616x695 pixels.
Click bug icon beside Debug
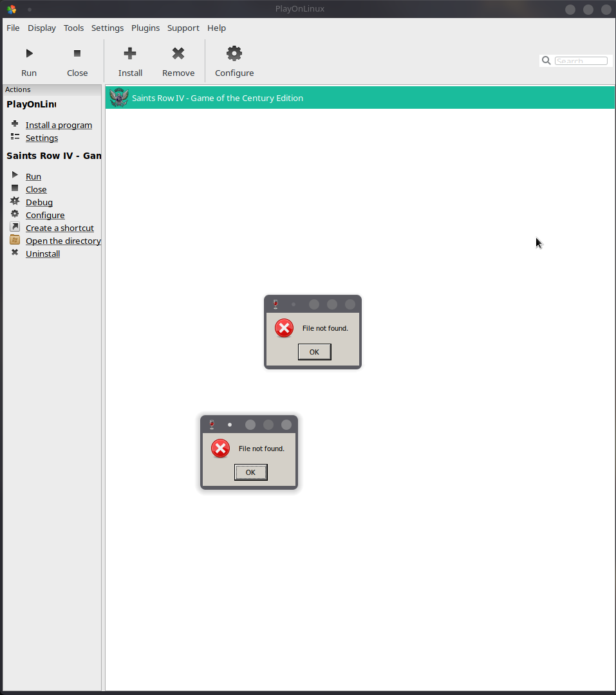tap(15, 201)
